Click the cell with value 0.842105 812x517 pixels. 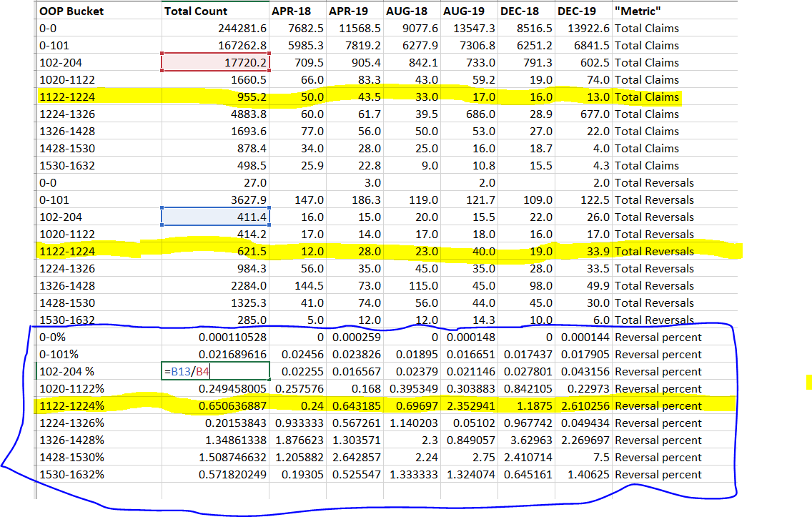(527, 388)
